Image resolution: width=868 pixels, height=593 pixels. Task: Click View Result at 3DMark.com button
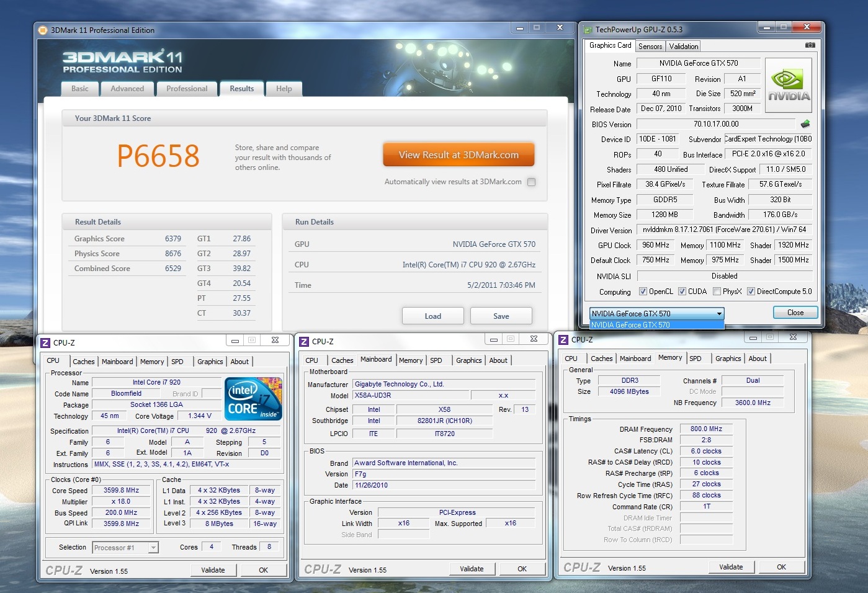coord(459,155)
